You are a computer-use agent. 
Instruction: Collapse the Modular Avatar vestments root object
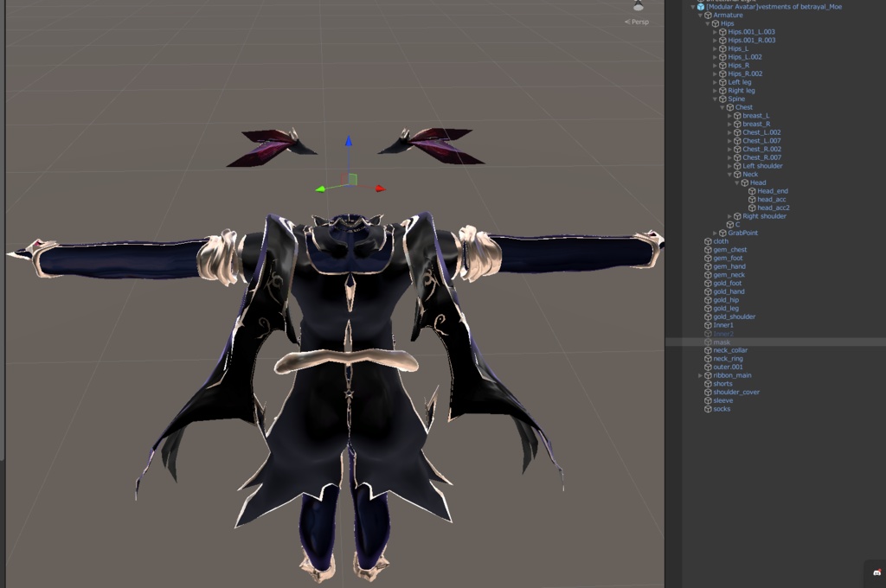tap(693, 7)
